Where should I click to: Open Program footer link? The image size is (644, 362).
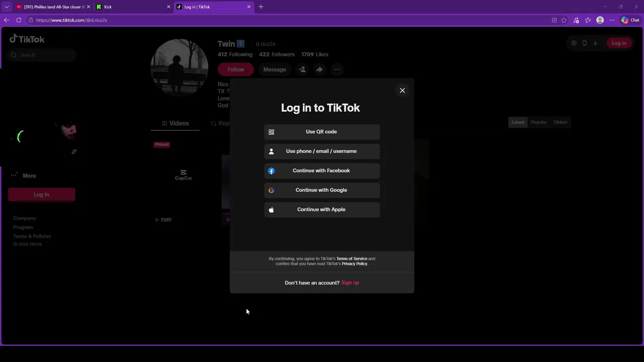[23, 227]
